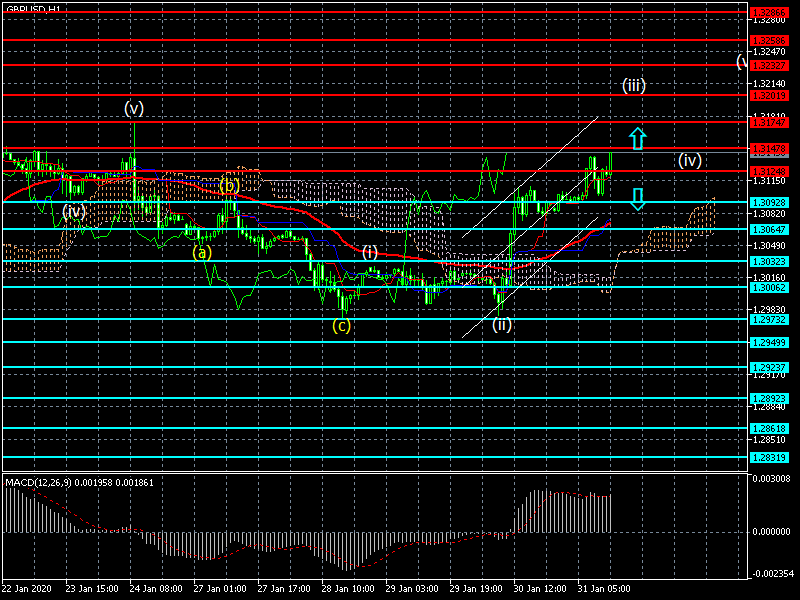Click the (iv) label on right side

(x=690, y=161)
